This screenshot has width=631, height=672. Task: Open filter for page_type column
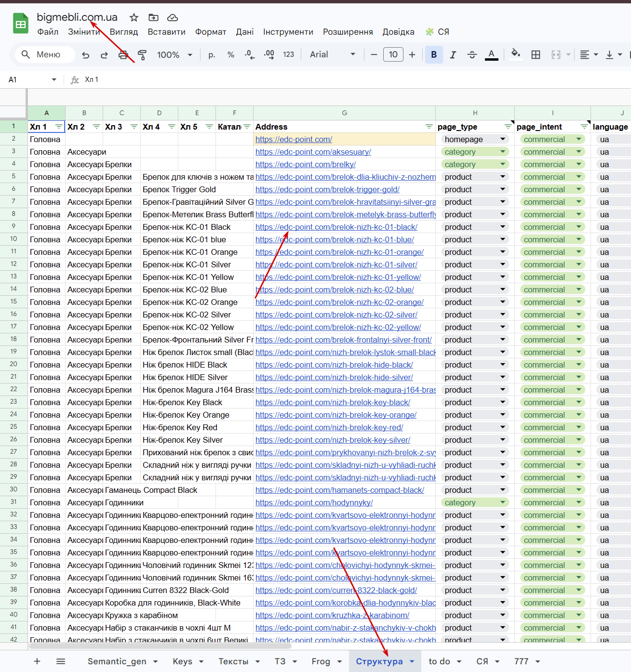[508, 127]
